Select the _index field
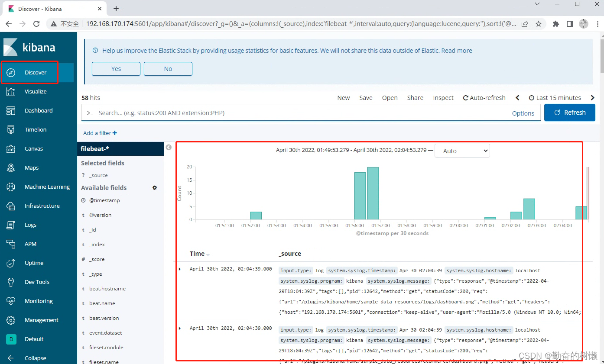 pos(97,245)
